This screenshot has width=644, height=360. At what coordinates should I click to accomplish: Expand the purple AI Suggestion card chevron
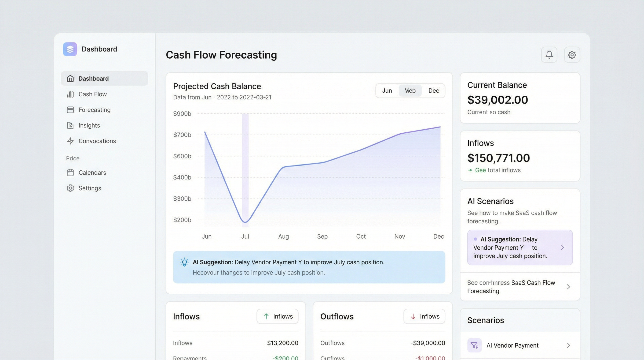point(563,247)
